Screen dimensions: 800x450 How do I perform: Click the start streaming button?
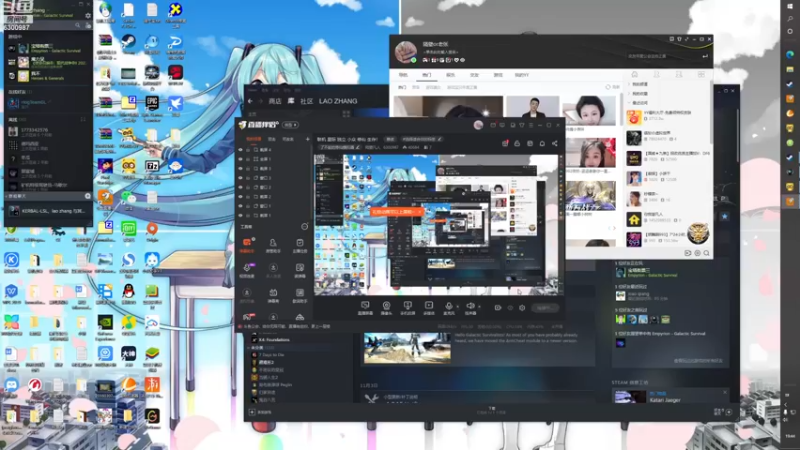click(544, 308)
